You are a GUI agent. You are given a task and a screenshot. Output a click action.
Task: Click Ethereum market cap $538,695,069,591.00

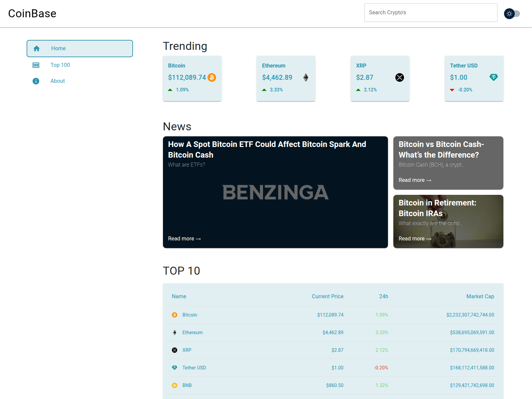point(472,332)
